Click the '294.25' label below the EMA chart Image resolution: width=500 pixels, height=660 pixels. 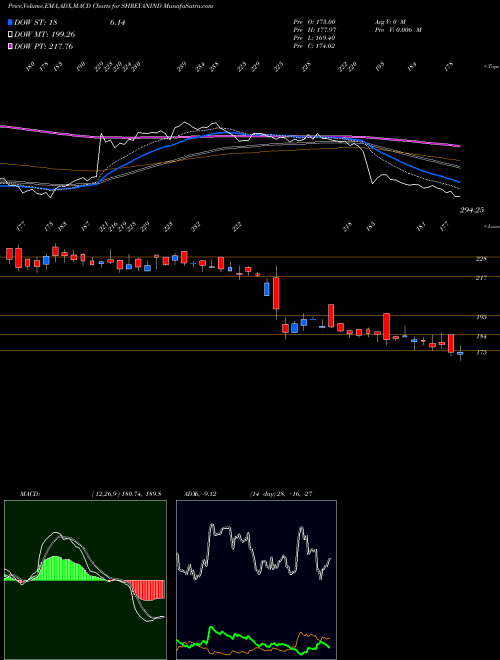472,210
